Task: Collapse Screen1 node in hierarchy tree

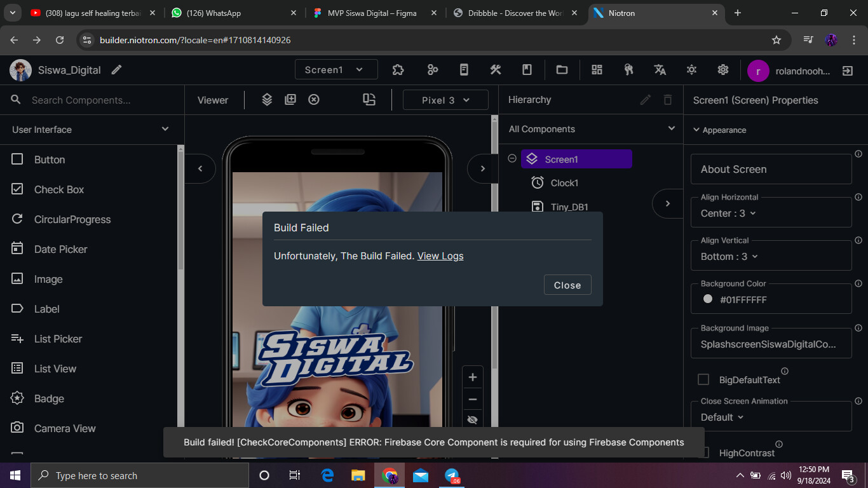Action: tap(512, 159)
